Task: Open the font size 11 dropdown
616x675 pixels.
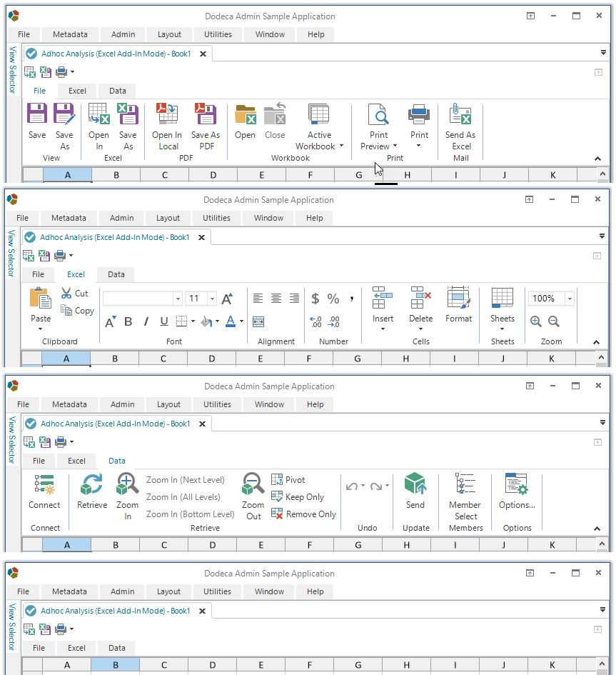Action: [x=212, y=299]
